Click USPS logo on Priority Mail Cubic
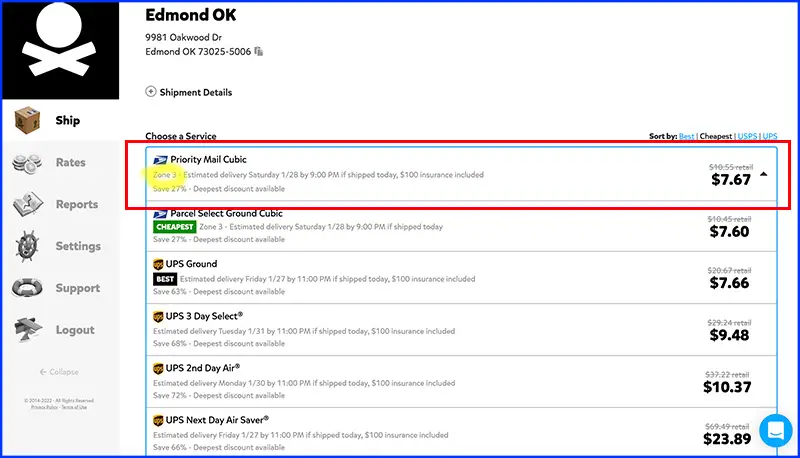800x458 pixels. pyautogui.click(x=160, y=160)
